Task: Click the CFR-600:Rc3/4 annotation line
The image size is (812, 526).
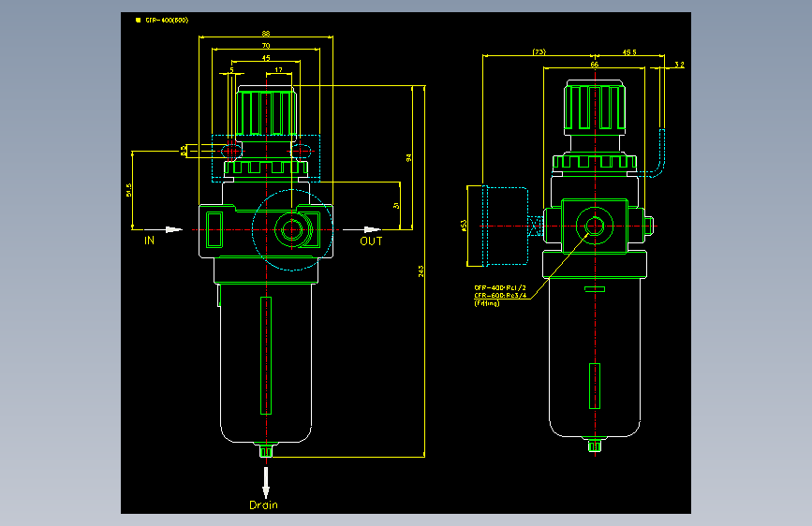Action: point(500,296)
